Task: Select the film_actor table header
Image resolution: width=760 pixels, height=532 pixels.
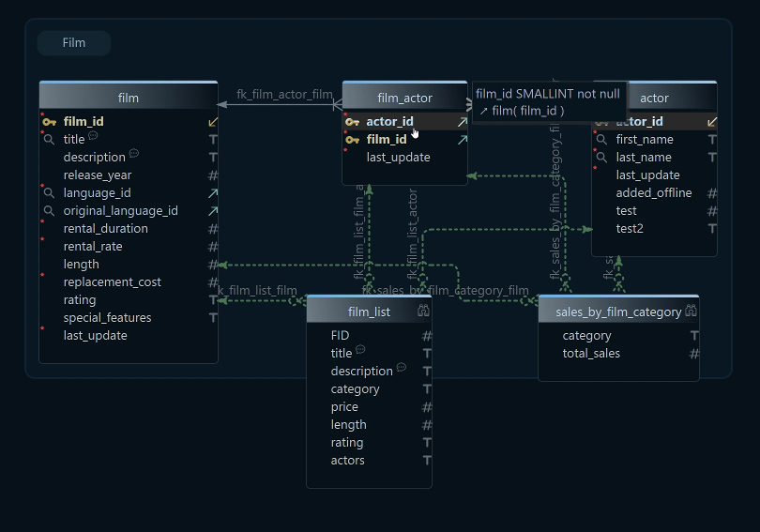Action: [404, 96]
